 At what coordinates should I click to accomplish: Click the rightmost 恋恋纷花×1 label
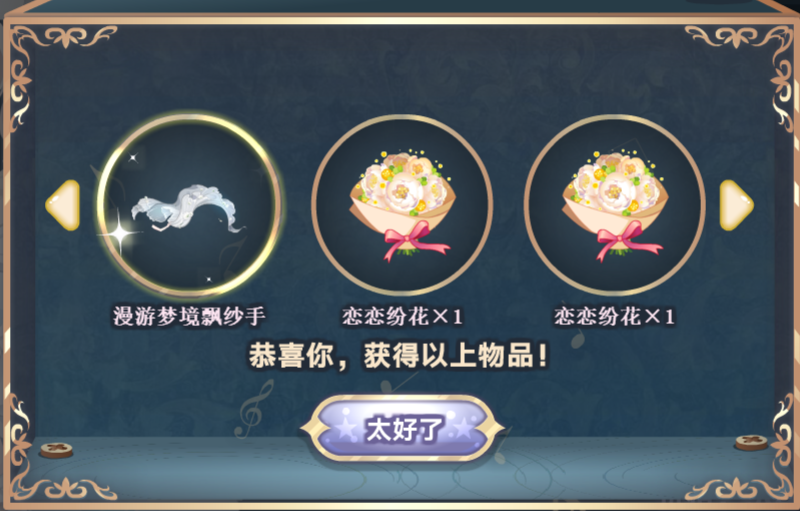coord(615,316)
